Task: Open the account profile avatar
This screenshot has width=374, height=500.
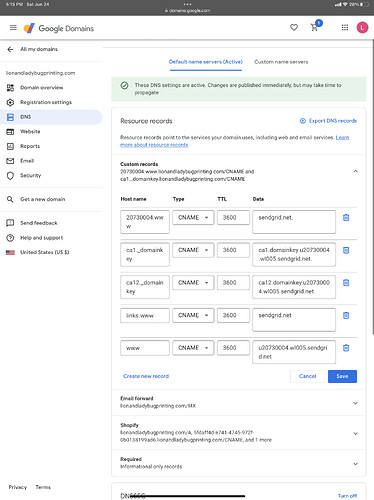Action: coord(362,28)
